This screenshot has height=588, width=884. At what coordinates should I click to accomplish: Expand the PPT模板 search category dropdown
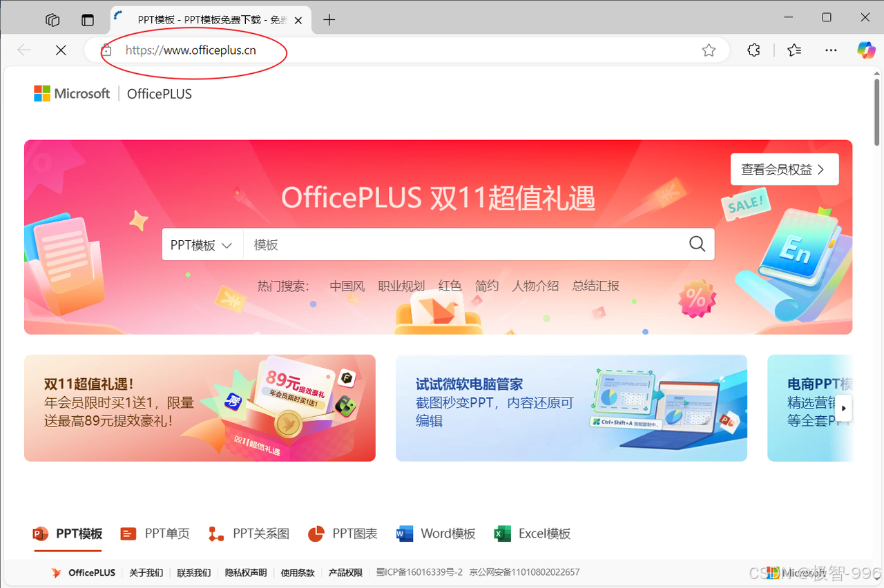click(202, 245)
